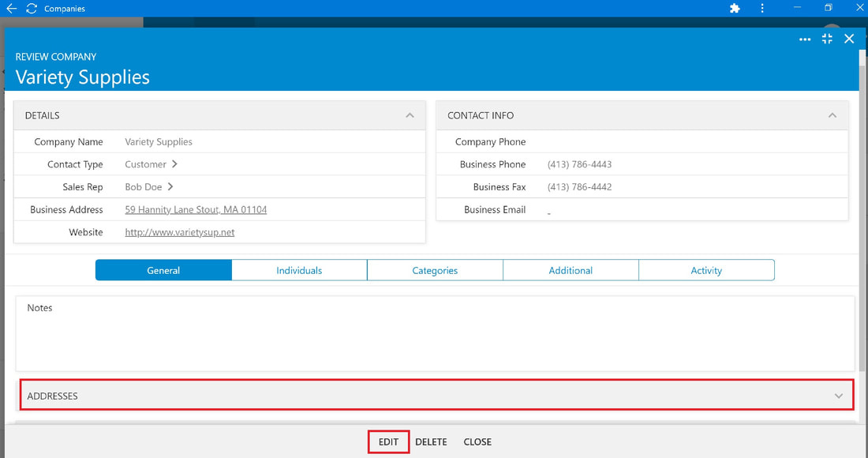This screenshot has height=458, width=868.
Task: Click the Business Email field label
Action: (495, 209)
